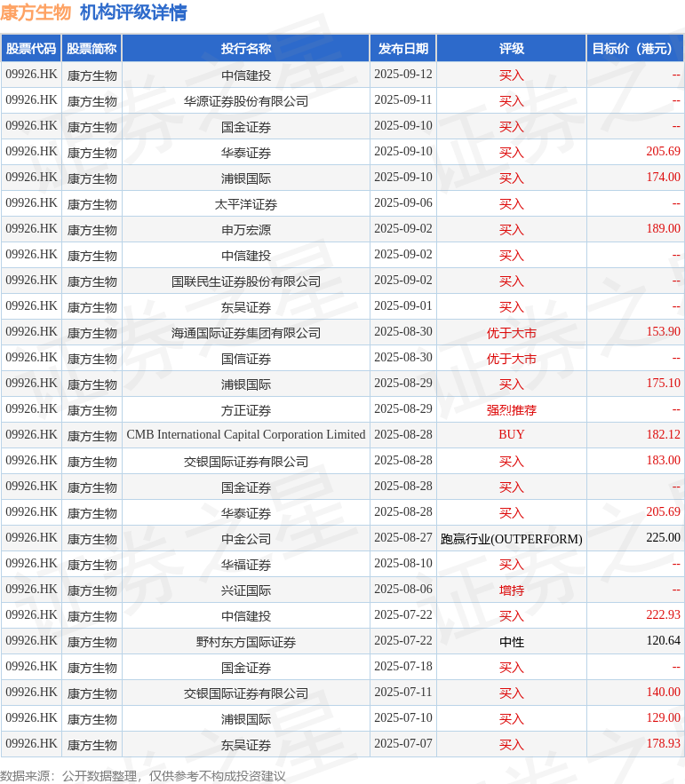Click the 中性 rating
This screenshot has width=685, height=784.
512,642
